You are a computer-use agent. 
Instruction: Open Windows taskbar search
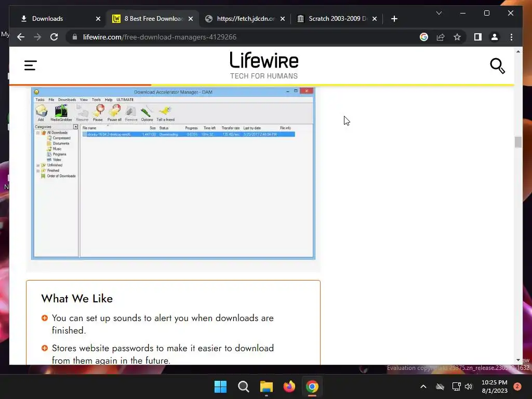pyautogui.click(x=243, y=387)
